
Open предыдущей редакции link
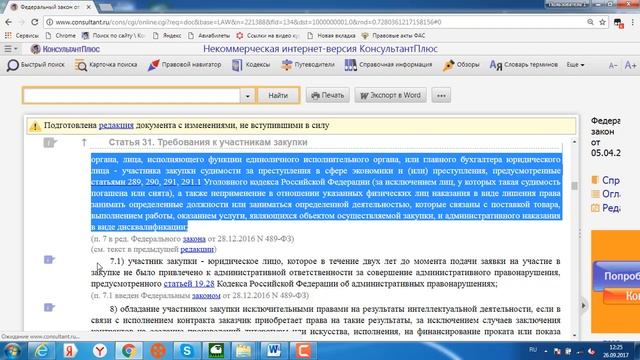click(x=197, y=249)
